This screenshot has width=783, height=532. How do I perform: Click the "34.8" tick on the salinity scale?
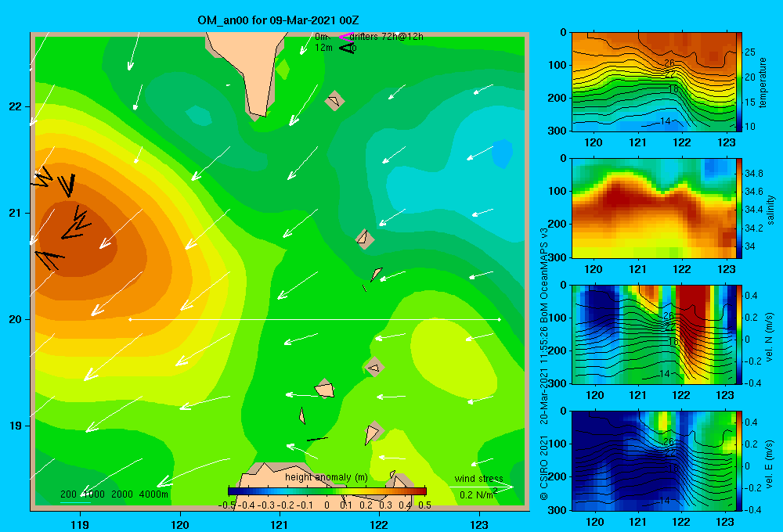tap(753, 174)
